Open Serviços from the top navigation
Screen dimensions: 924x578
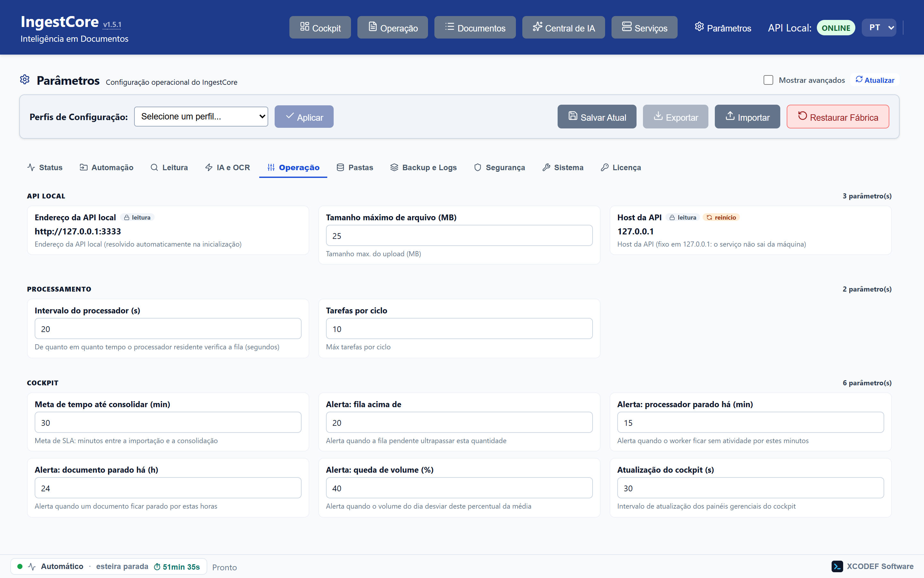point(645,27)
